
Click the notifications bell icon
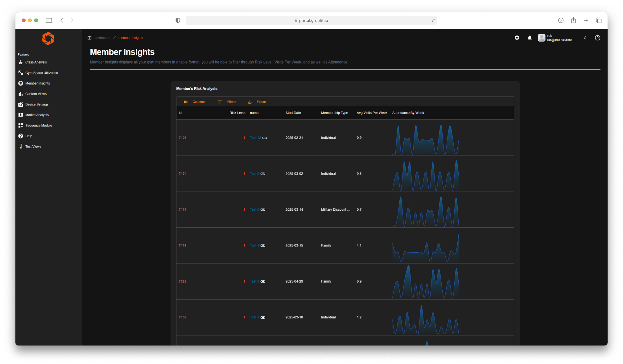click(530, 38)
